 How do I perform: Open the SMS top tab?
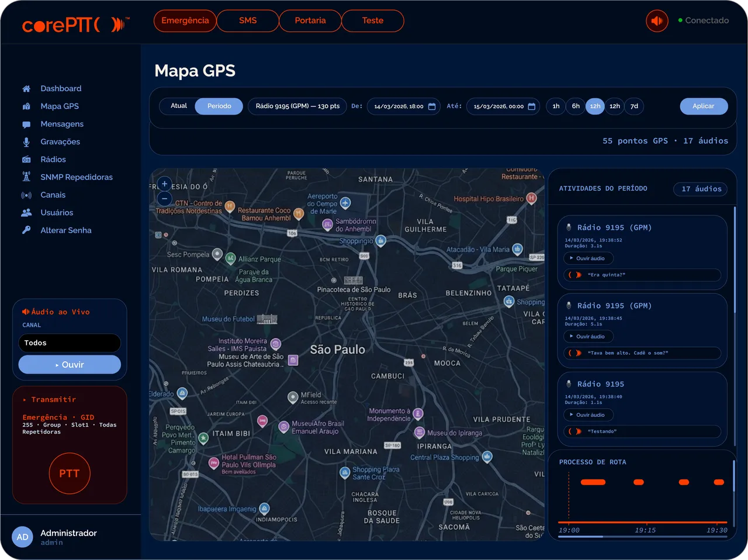(x=248, y=20)
